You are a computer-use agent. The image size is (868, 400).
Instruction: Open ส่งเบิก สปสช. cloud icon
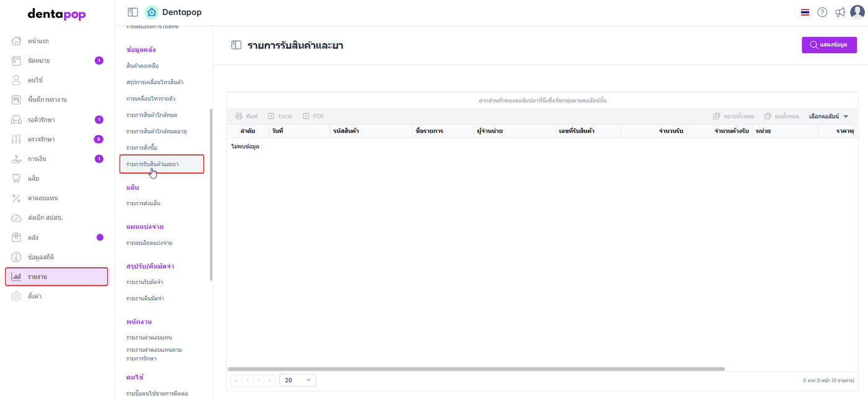(x=17, y=218)
